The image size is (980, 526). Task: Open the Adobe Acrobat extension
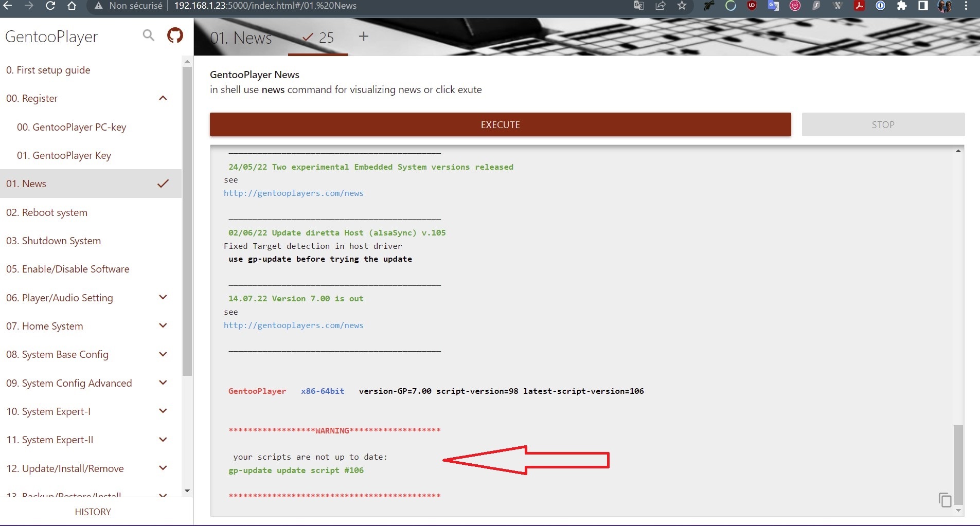859,6
